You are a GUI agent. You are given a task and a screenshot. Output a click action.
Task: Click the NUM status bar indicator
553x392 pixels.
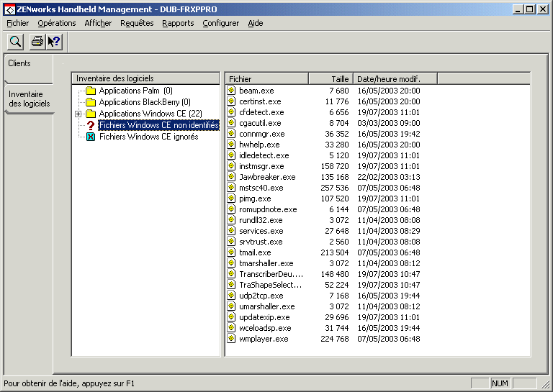(x=500, y=383)
